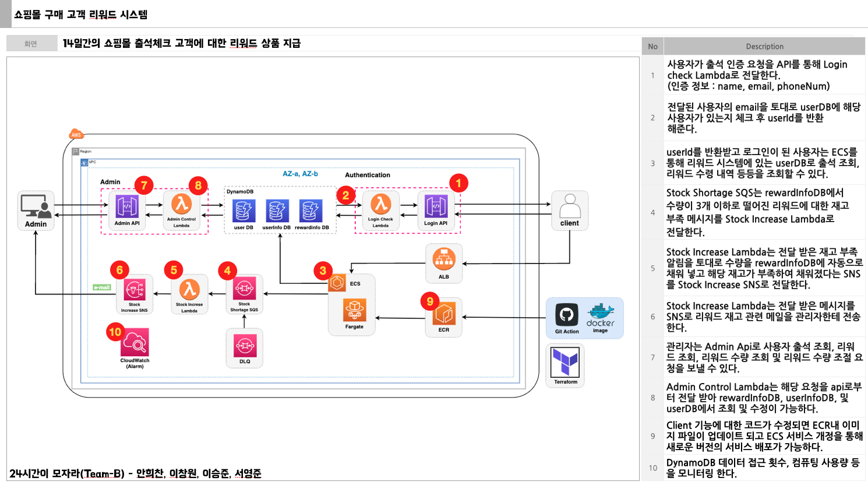The height and width of the screenshot is (488, 868).
Task: Click the 화면 button at top left
Action: pos(32,43)
